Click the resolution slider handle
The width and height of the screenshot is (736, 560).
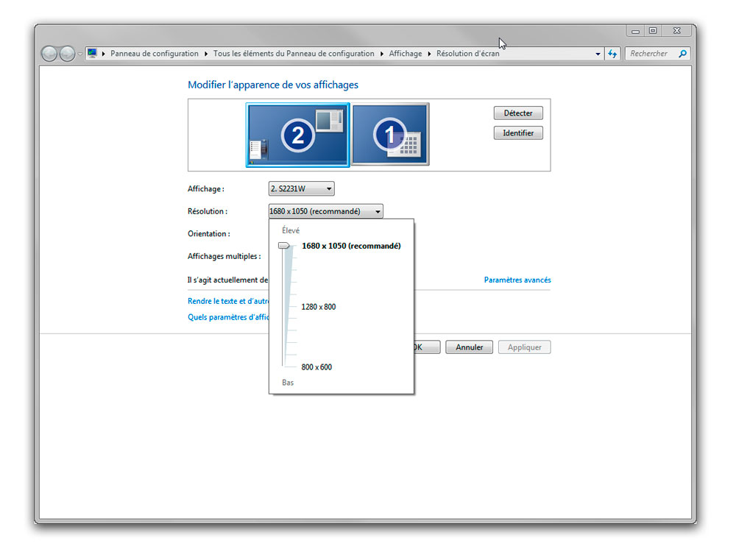[284, 246]
